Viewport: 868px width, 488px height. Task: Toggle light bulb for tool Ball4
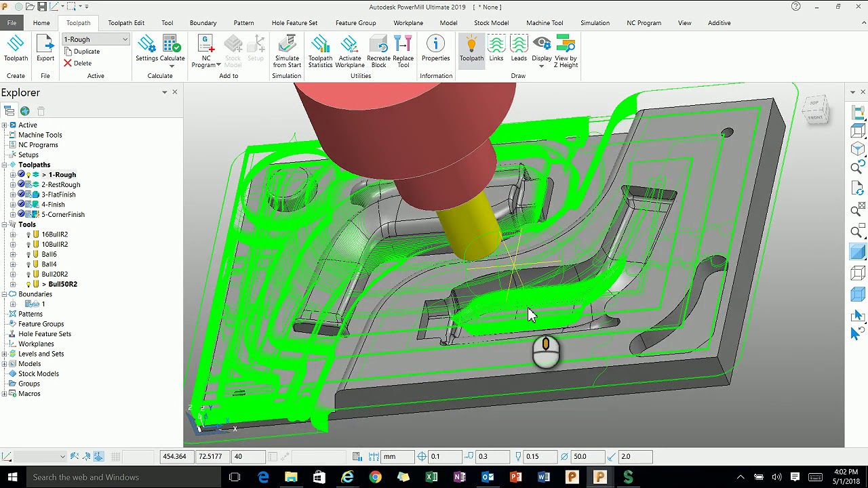coord(28,264)
